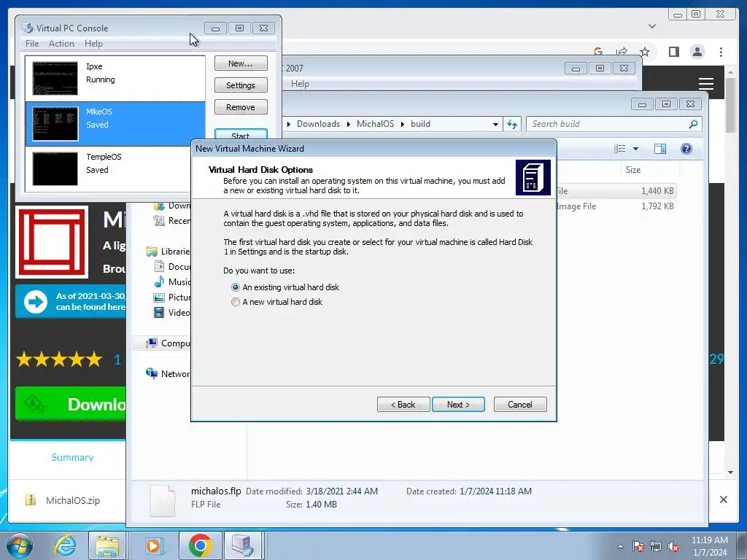Select the file row sized 1,440 KB
The width and height of the screenshot is (747, 560).
coord(616,190)
